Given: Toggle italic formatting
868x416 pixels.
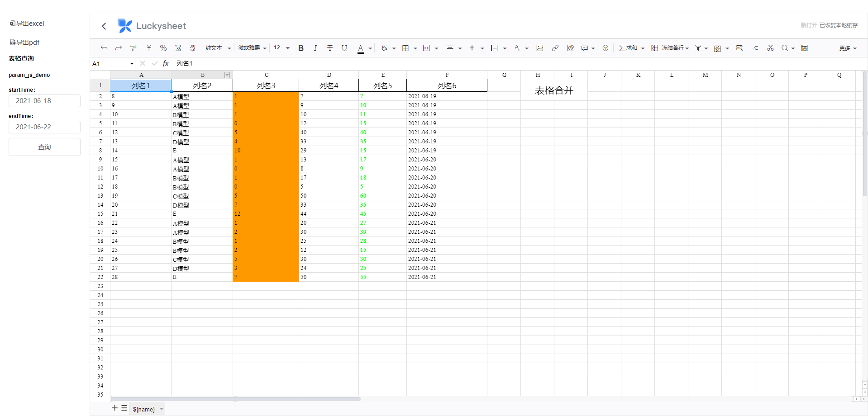Looking at the screenshot, I should pyautogui.click(x=315, y=48).
